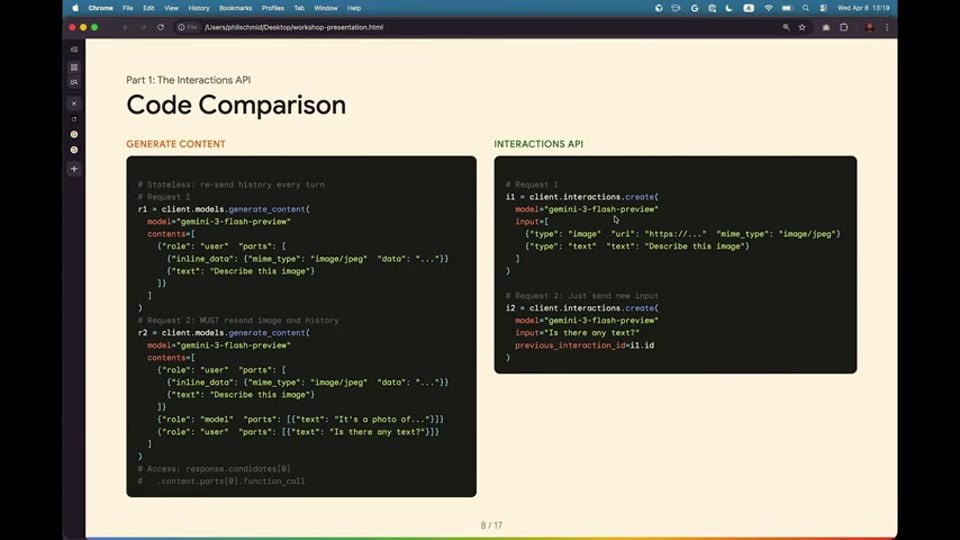The width and height of the screenshot is (960, 540).
Task: Open the tab groups grid icon
Action: pos(74,67)
